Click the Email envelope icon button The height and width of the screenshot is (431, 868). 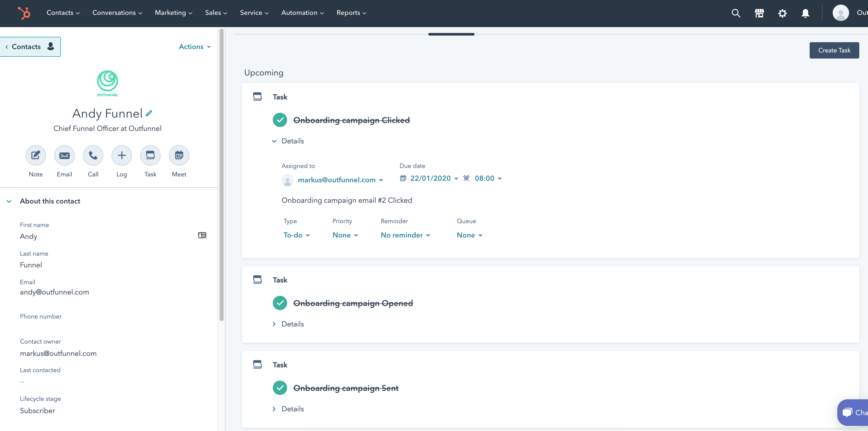[64, 155]
